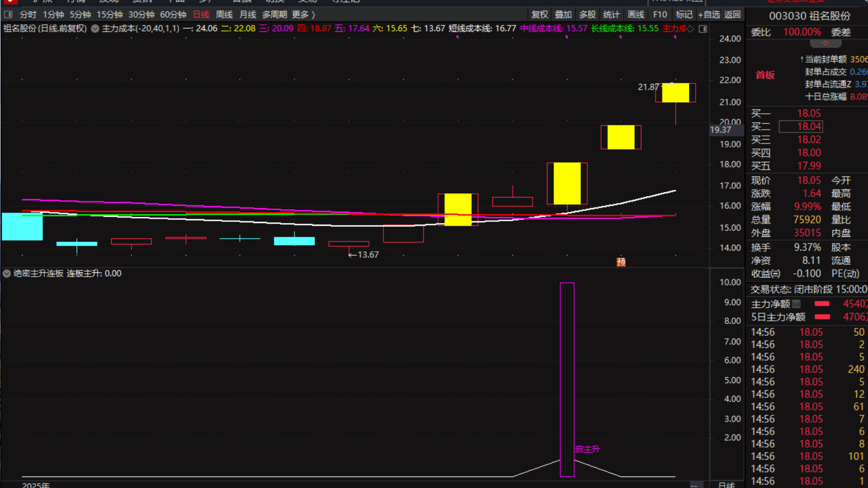
Task: Click the diamond icon beside 主力成
Action: tap(690, 29)
